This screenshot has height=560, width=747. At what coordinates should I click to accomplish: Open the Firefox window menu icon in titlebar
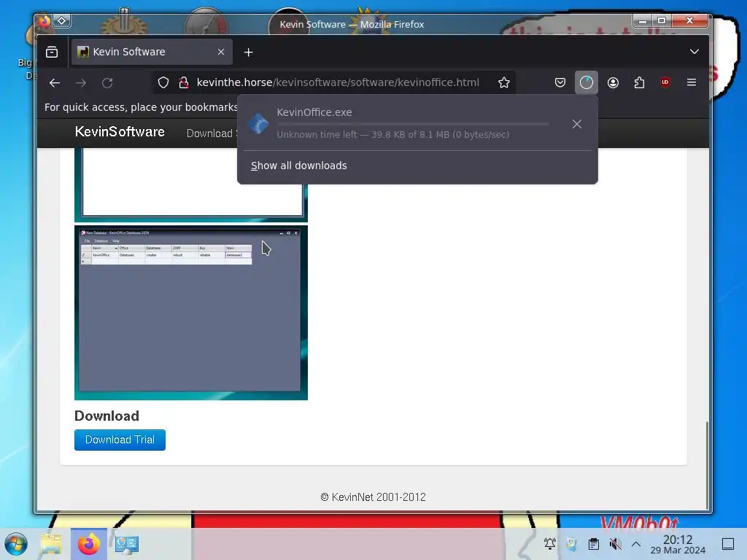44,21
